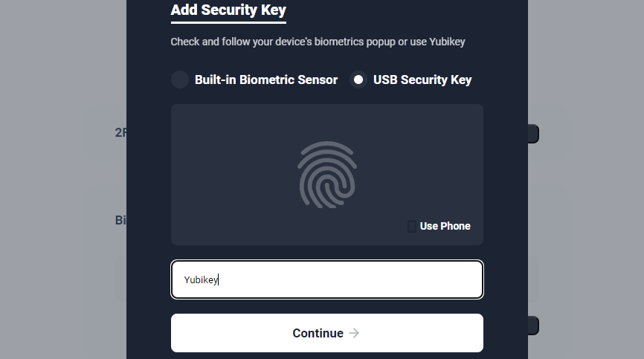Click the "Use Phone" text label

click(445, 226)
